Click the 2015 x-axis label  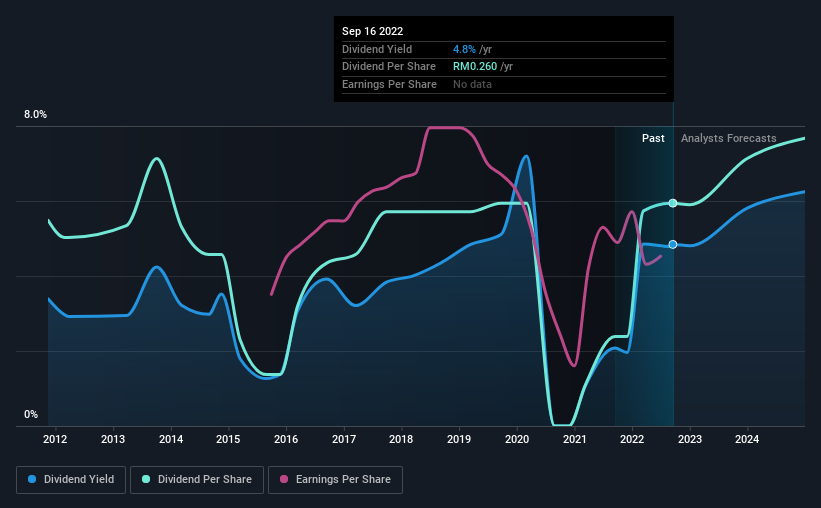[228, 439]
